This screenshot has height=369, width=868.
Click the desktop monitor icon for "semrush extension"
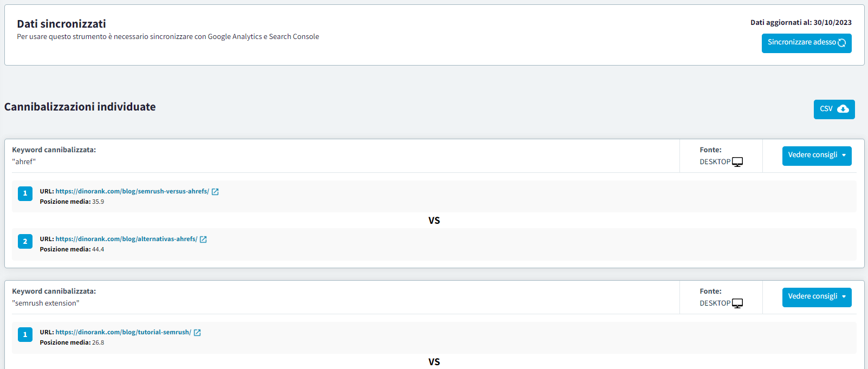click(737, 303)
